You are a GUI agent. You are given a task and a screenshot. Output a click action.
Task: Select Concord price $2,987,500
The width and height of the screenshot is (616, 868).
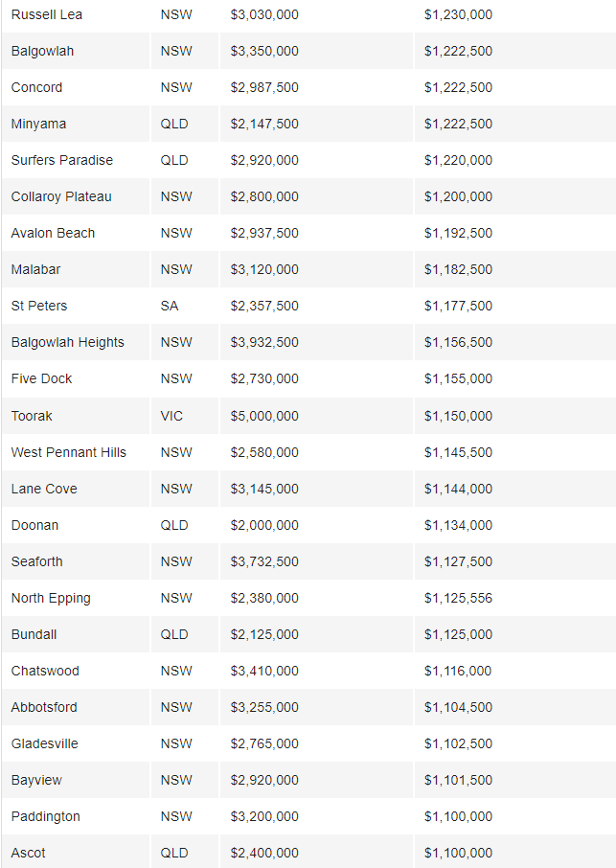click(264, 87)
